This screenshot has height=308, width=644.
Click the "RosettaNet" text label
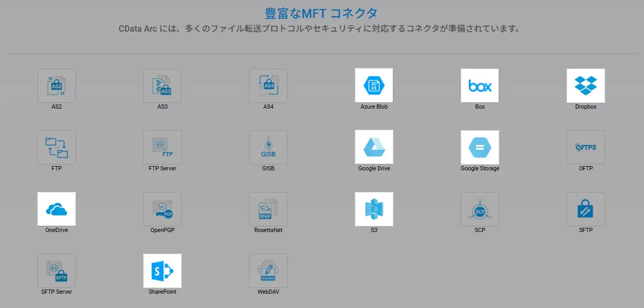point(268,230)
